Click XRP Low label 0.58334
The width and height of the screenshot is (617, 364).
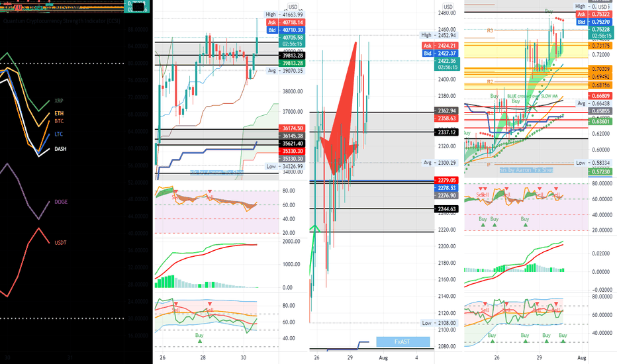593,163
